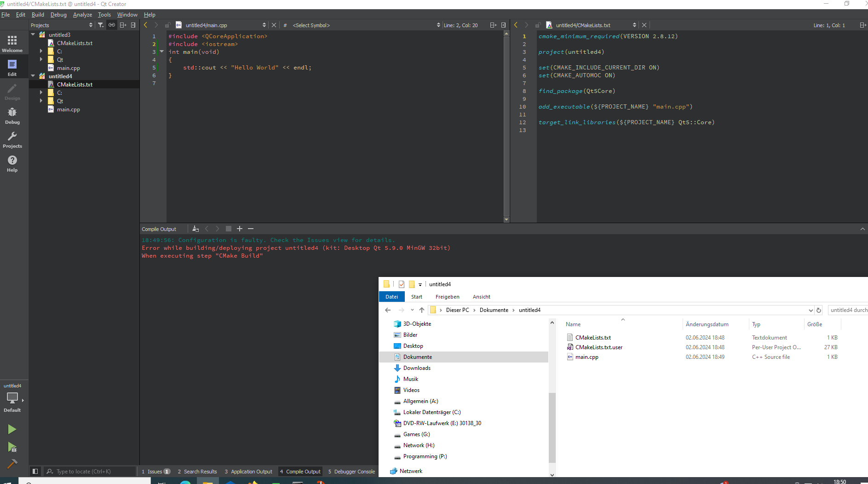Zoom in Compile Output text

point(240,229)
